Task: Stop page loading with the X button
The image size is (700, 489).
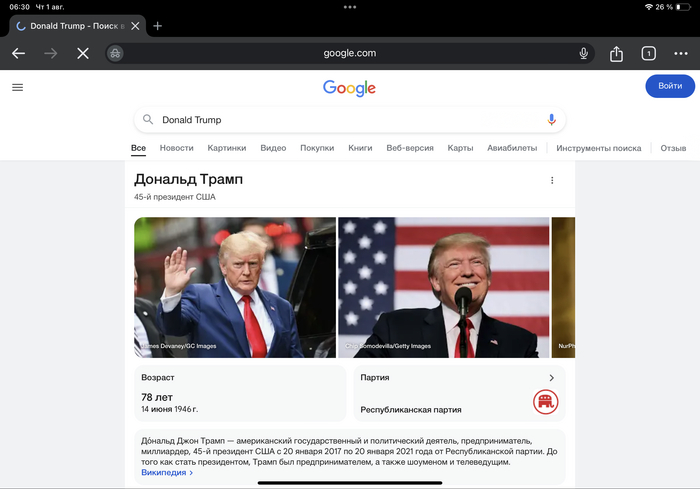Action: click(x=83, y=54)
